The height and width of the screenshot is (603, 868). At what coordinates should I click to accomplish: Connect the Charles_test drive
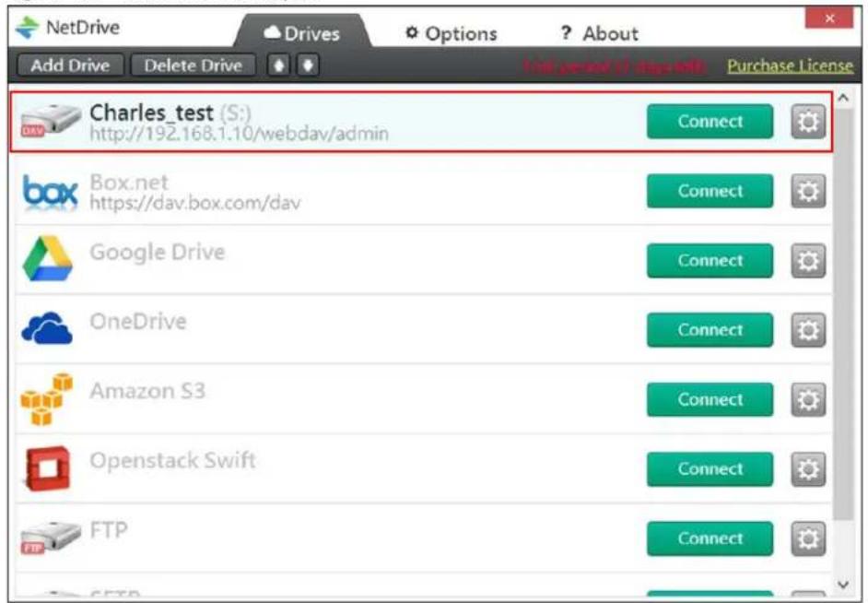pos(710,122)
